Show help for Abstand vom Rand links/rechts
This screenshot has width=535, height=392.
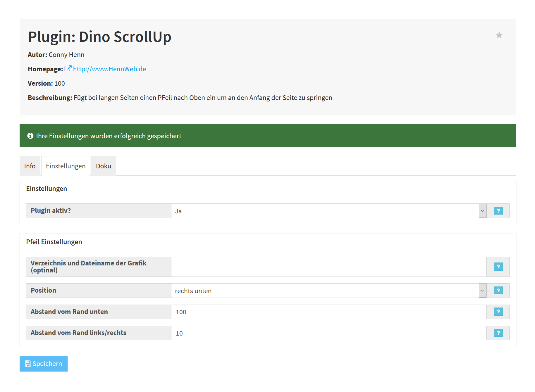tap(498, 333)
